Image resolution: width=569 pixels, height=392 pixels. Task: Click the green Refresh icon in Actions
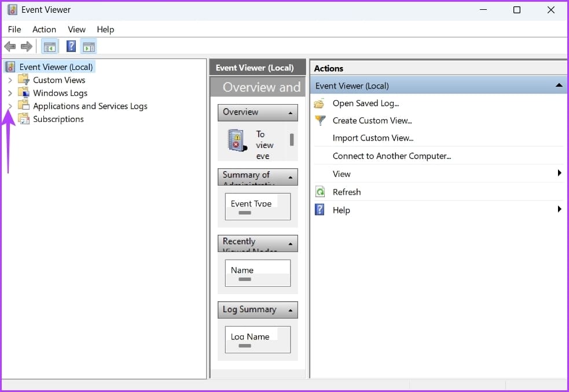[320, 191]
